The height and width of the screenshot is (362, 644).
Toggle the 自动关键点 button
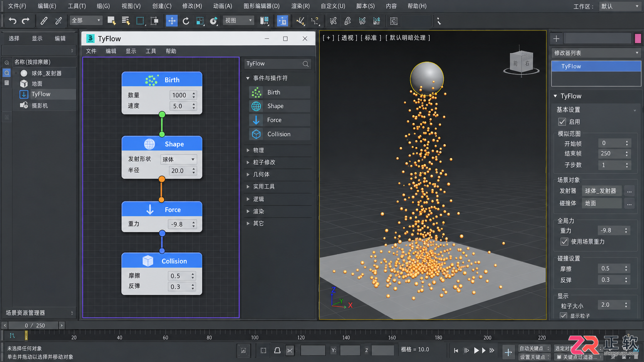click(x=534, y=349)
